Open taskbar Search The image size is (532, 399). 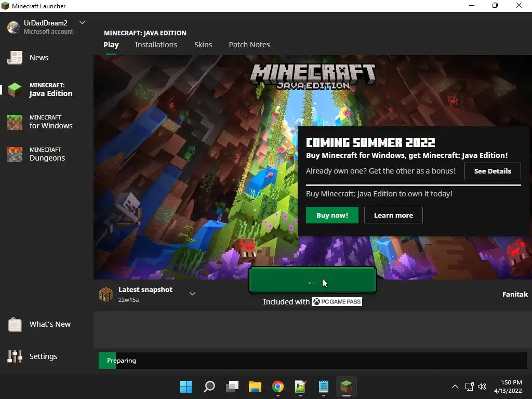(x=209, y=387)
